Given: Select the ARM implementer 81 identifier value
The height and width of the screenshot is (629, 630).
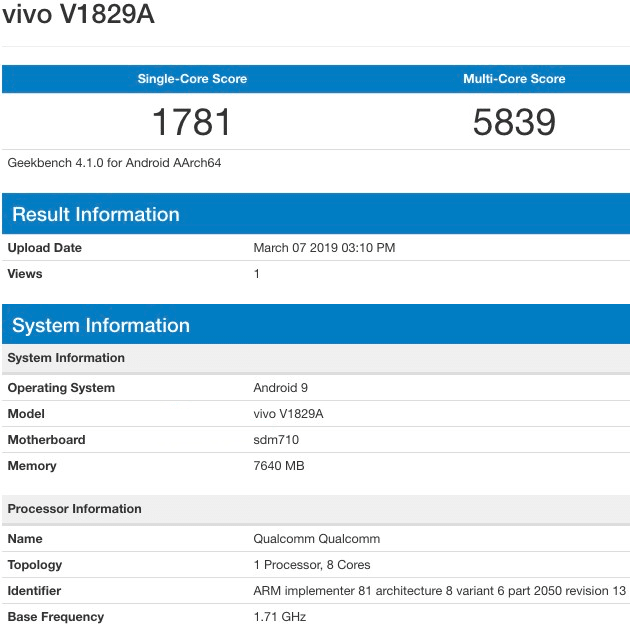Looking at the screenshot, I should click(440, 591).
